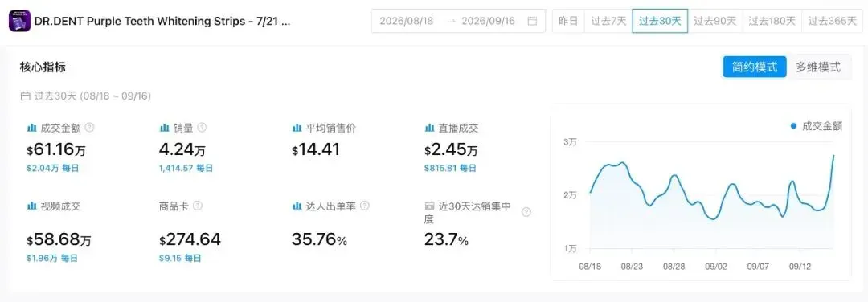
Task: Click the help icon next to 近30天达销集中度
Action: (x=526, y=212)
